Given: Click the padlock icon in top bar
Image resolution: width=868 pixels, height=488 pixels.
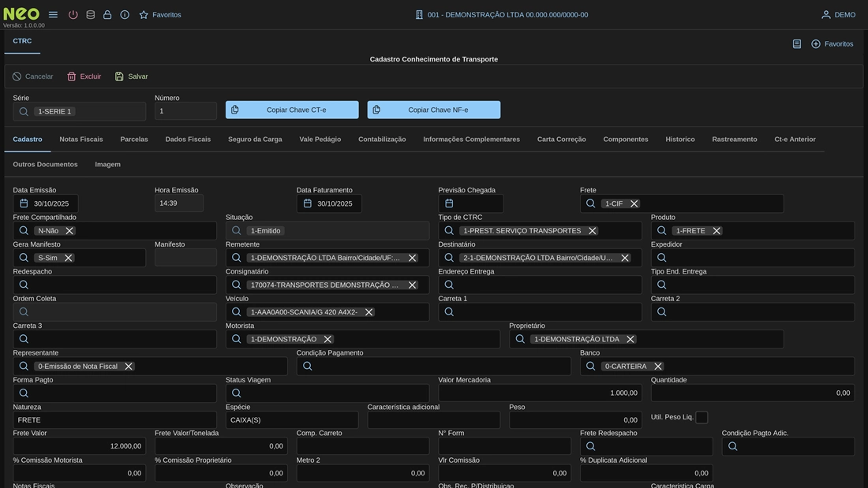Looking at the screenshot, I should click(x=107, y=15).
